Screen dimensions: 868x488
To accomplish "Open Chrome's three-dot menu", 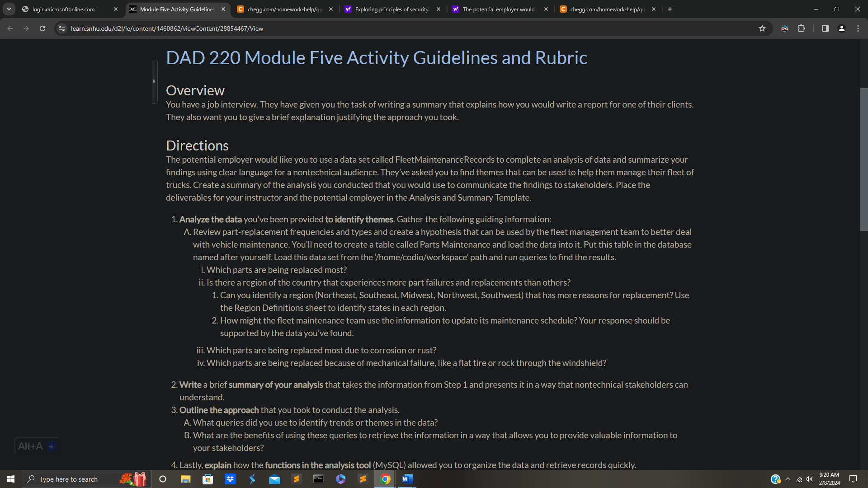I will [x=858, y=28].
